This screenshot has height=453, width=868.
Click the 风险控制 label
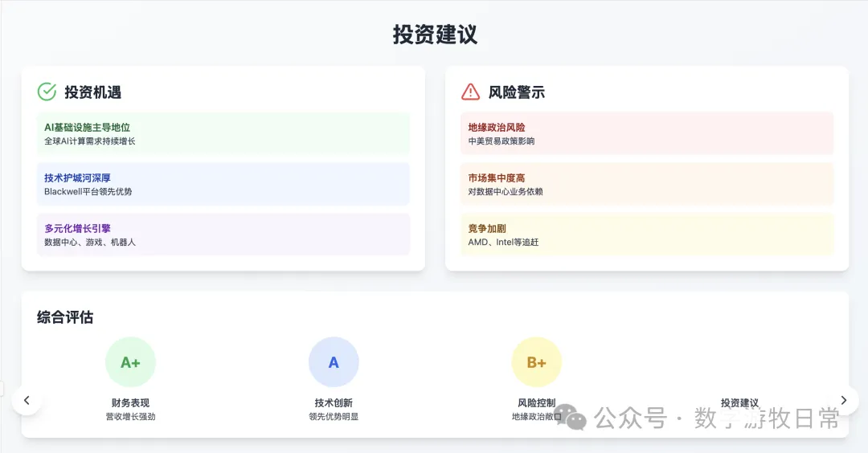pos(536,402)
